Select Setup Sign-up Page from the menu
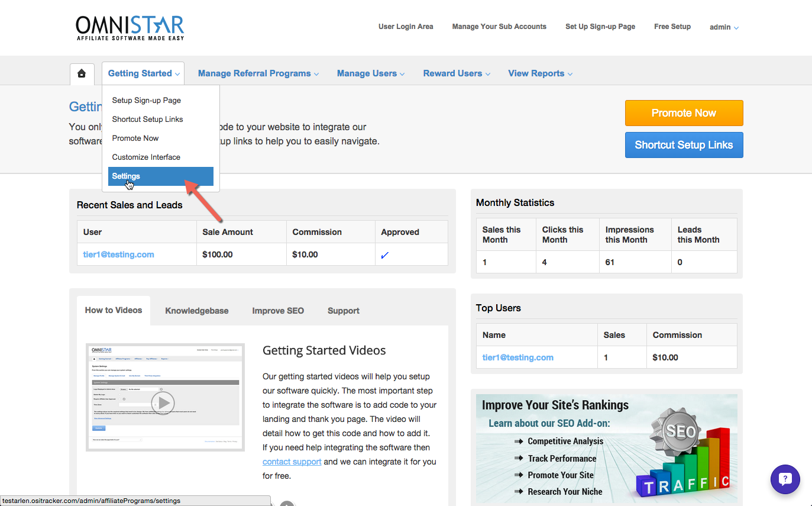Screen dimensions: 812x506 click(161, 100)
